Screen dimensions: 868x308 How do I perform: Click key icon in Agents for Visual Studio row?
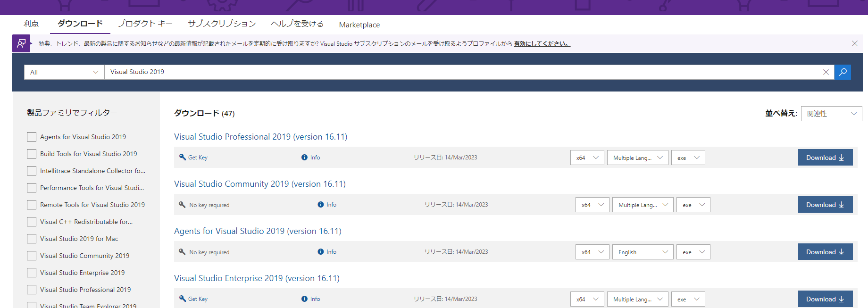pyautogui.click(x=182, y=252)
